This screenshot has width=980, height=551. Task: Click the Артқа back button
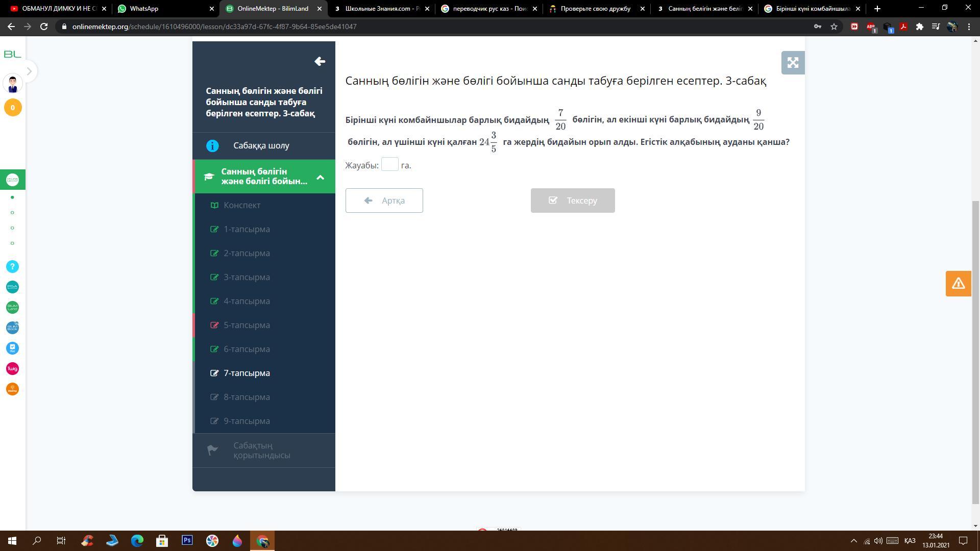click(384, 201)
